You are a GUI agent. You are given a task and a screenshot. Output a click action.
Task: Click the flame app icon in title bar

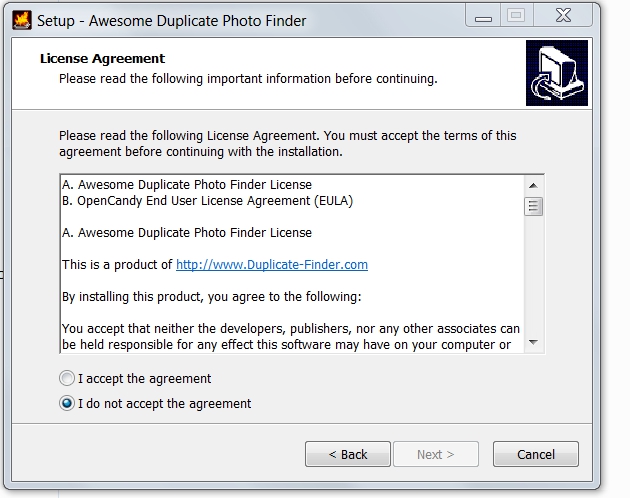(x=22, y=20)
